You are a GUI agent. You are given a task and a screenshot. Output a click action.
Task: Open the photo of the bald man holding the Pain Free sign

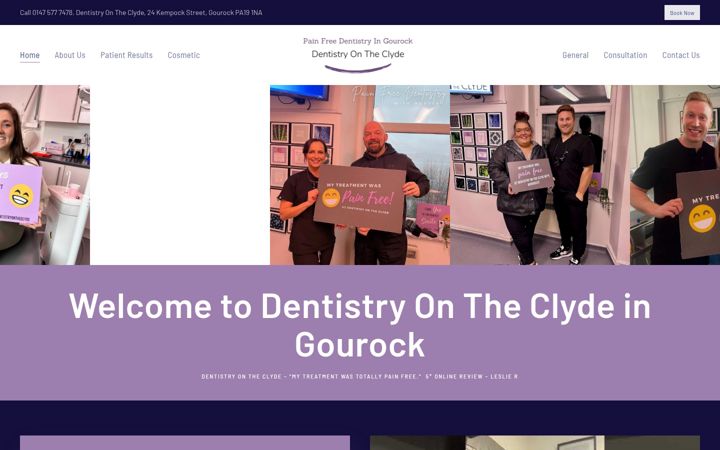[360, 175]
